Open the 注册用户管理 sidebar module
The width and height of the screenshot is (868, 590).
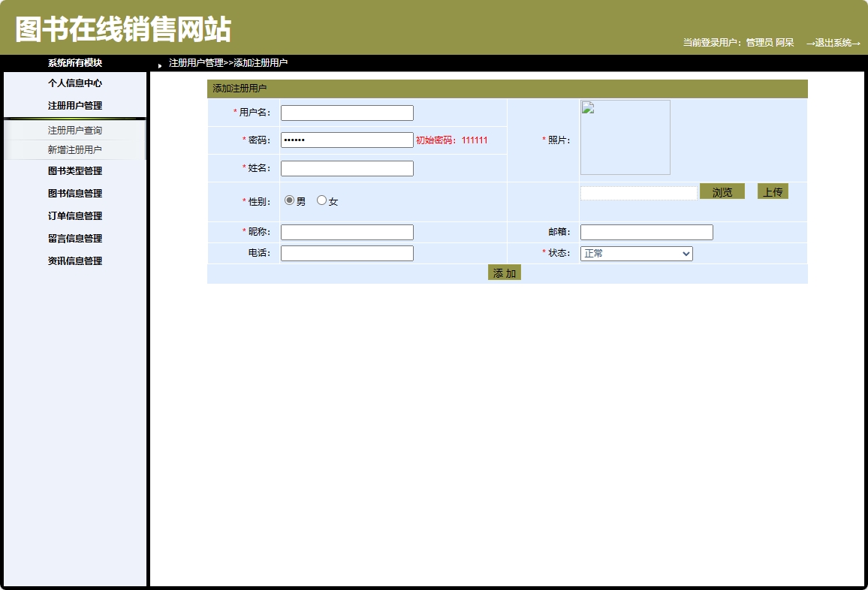click(74, 106)
